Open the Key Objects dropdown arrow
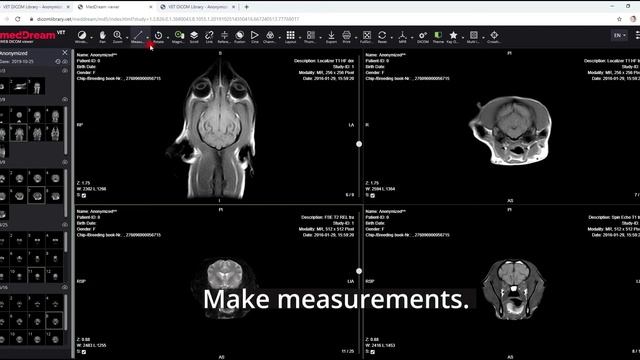This screenshot has height=360, width=640. pyautogui.click(x=463, y=37)
